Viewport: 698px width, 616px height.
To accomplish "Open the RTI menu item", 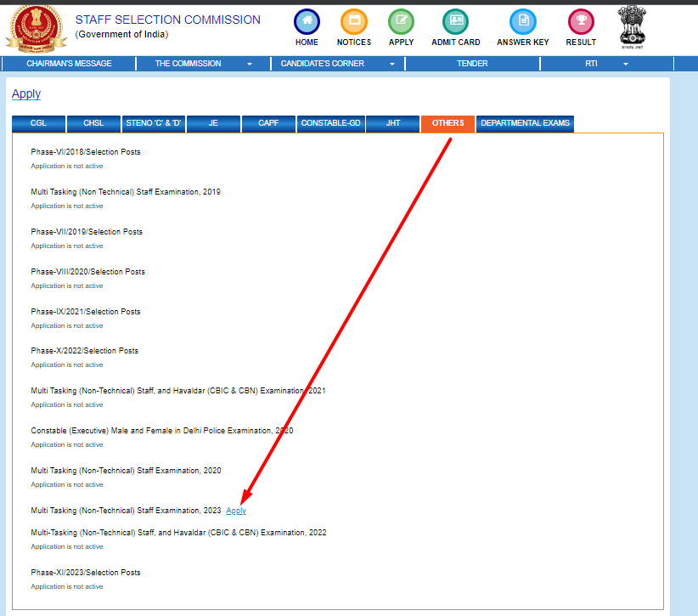I will point(591,64).
